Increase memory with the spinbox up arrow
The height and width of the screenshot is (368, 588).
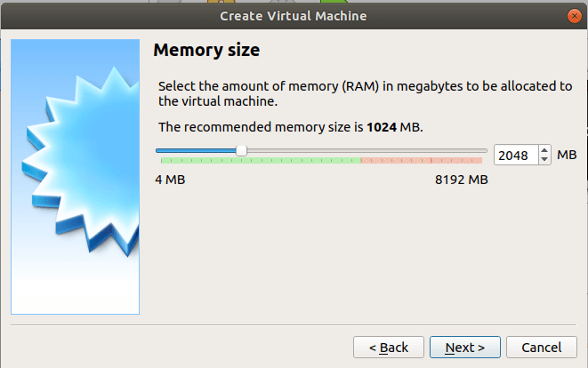pos(545,150)
